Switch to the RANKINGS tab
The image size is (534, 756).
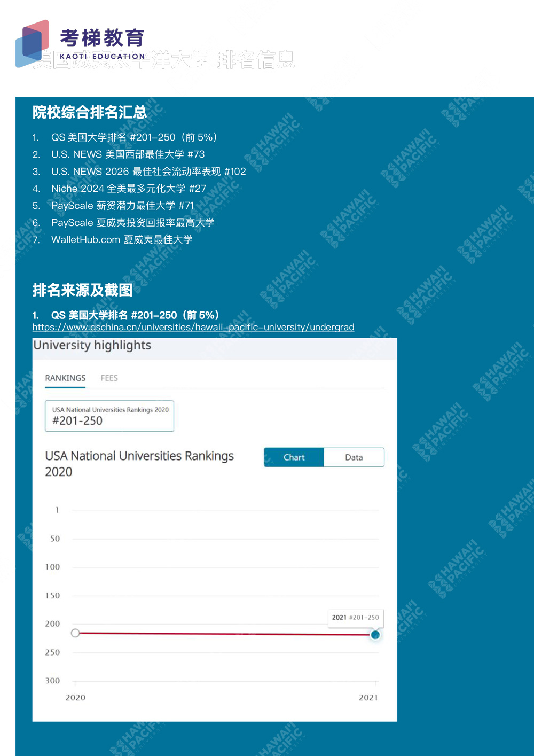pos(65,378)
